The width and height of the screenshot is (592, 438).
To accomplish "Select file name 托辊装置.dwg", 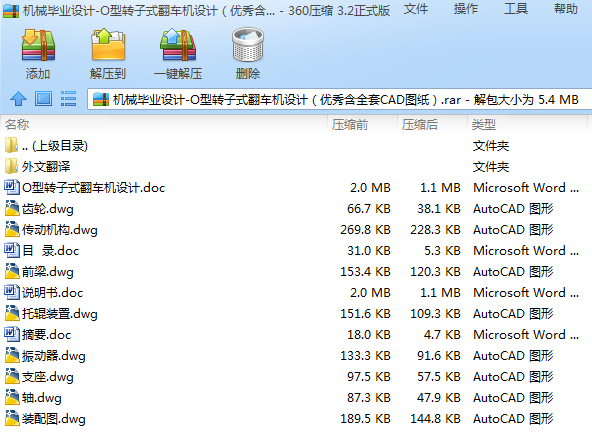I will coord(60,314).
